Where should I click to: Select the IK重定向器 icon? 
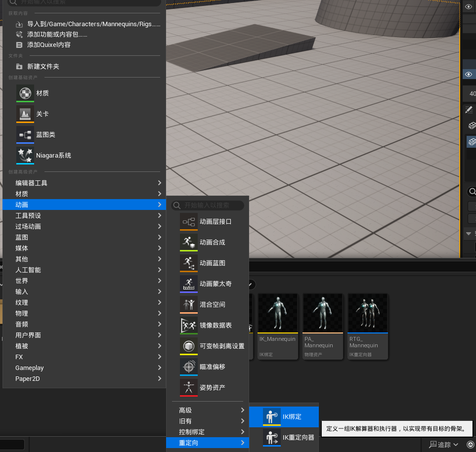pos(271,437)
